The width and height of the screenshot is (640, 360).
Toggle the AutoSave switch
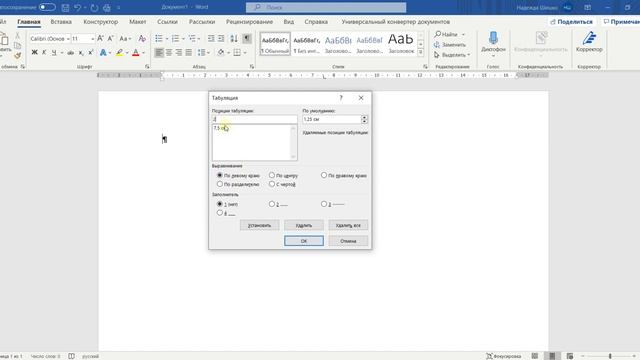[47, 7]
